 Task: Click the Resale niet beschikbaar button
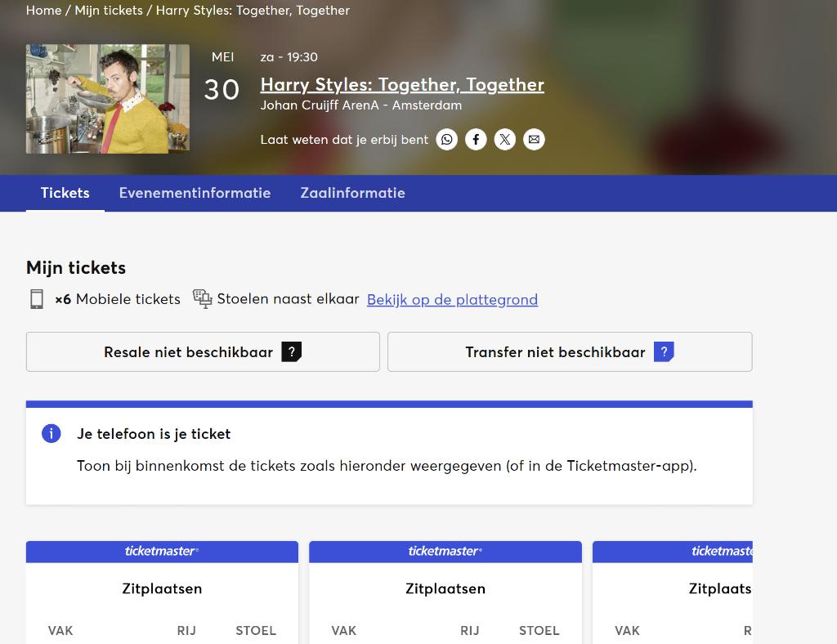(203, 352)
